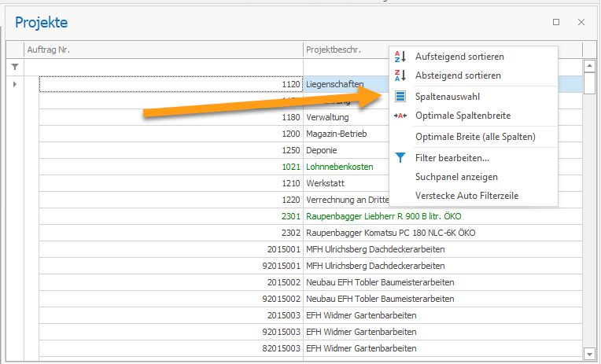Select order number 1210 cell
Screen dimensions: 601x364
(x=171, y=183)
